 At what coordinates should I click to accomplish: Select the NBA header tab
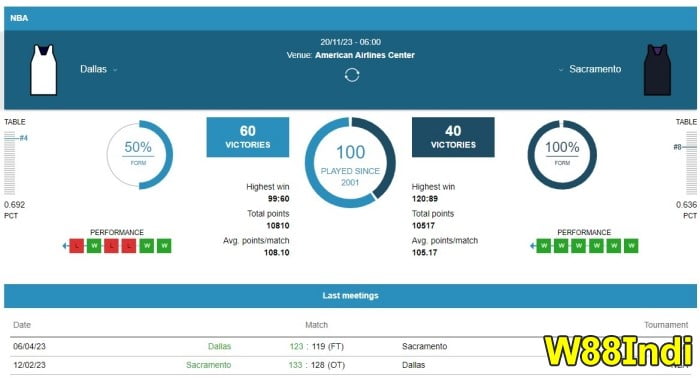(19, 18)
